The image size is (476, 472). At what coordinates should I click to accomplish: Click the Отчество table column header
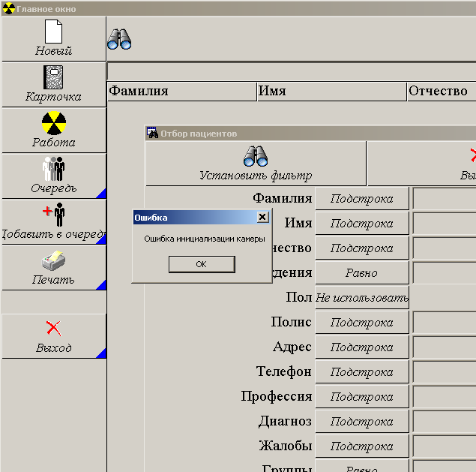pos(441,92)
